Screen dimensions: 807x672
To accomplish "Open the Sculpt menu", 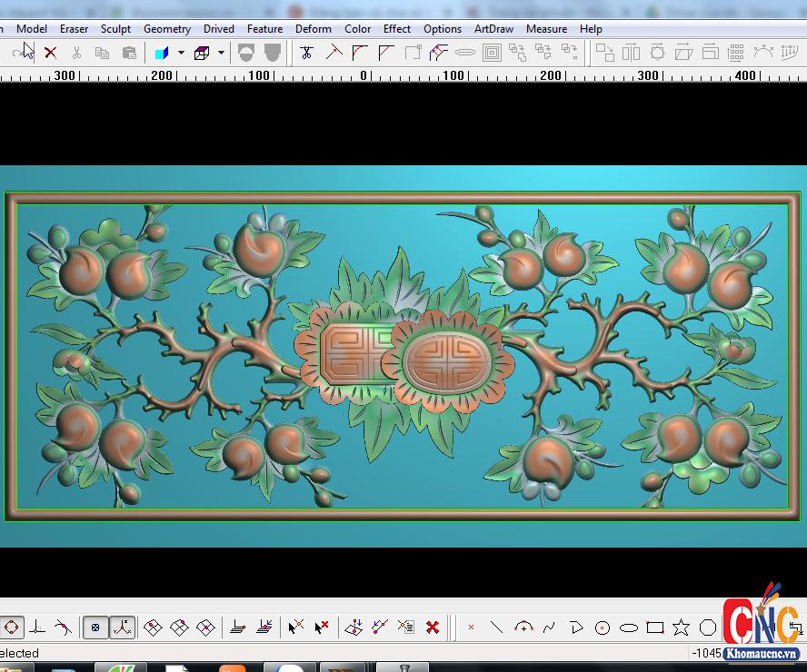I will (x=115, y=29).
